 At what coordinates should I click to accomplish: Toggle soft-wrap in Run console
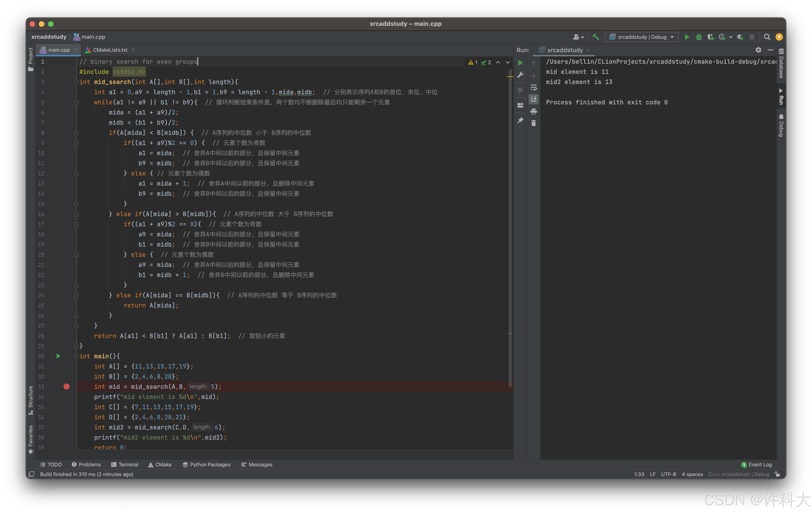click(533, 87)
